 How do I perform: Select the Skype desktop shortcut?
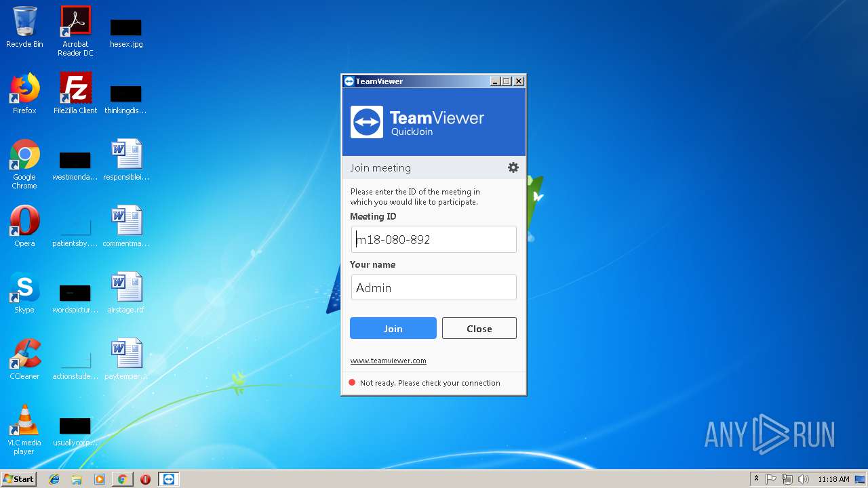24,293
